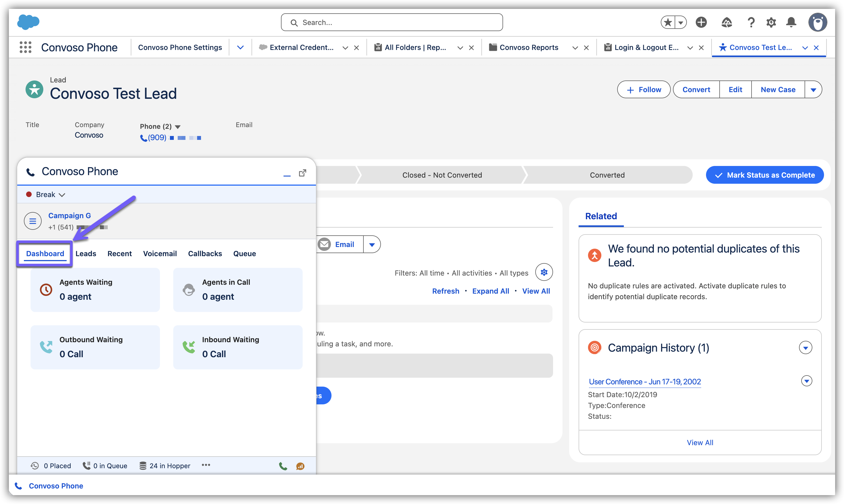Click the Mark Status as Complete button
The image size is (844, 504).
[x=765, y=175]
